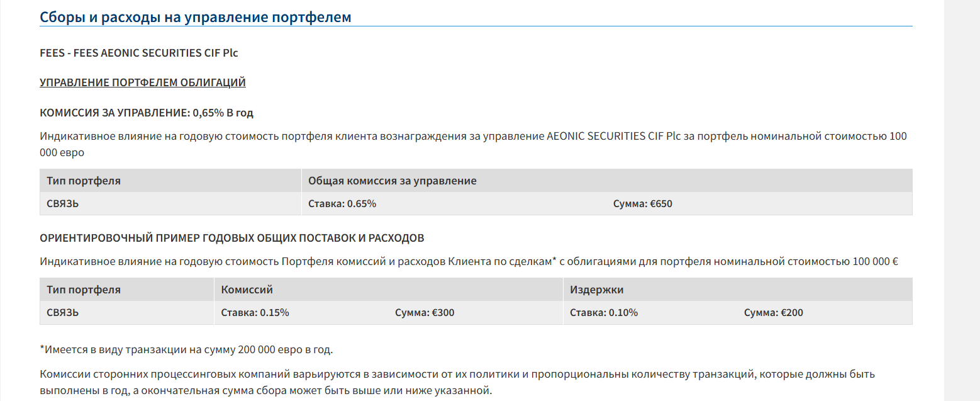Click the underlined "УПРАВЛЕНИЕ ПОРТФЕЛЕМ ОБЛИГАЦИЙ" heading

point(142,82)
